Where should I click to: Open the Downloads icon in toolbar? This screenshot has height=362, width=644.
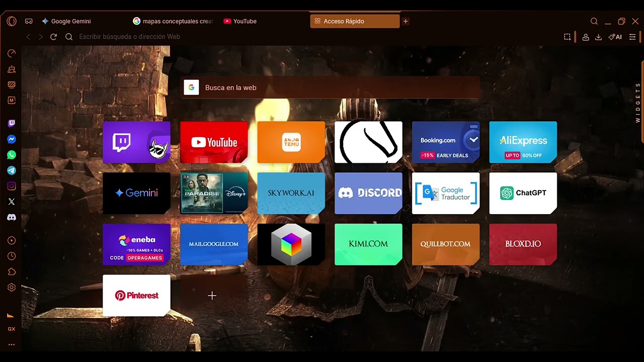[598, 37]
